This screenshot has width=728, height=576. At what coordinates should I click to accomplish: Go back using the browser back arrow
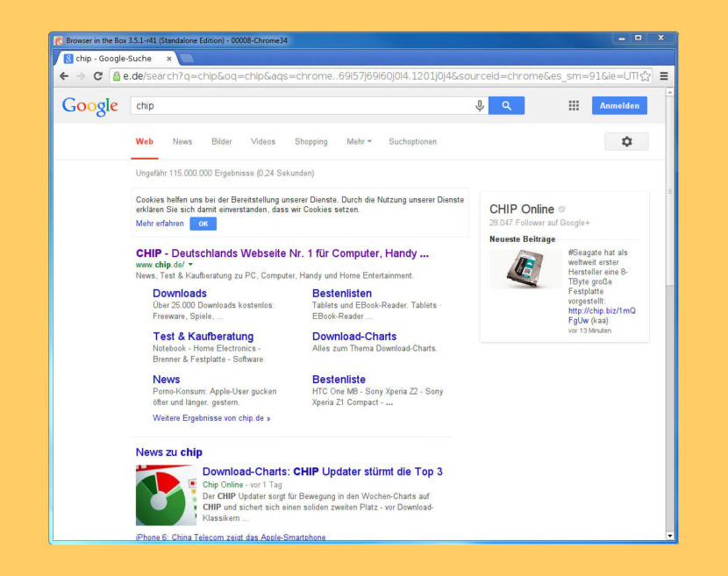63,75
